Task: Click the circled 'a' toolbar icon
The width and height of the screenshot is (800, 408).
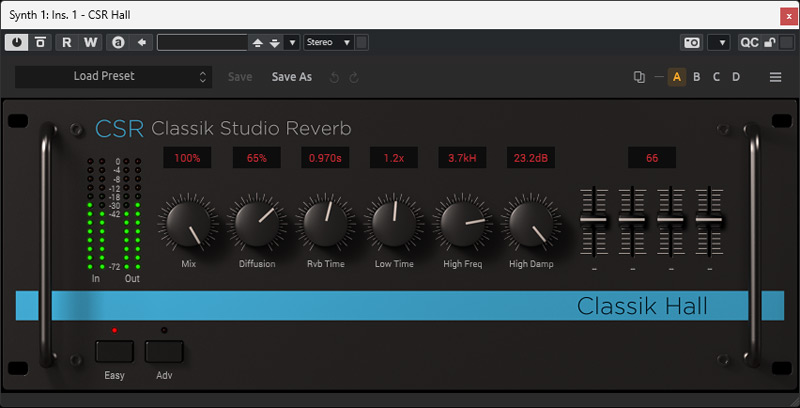Action: pos(119,42)
